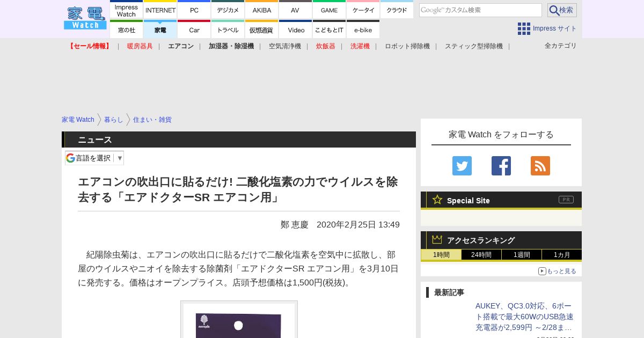Open the Video nav tab

[x=296, y=29]
